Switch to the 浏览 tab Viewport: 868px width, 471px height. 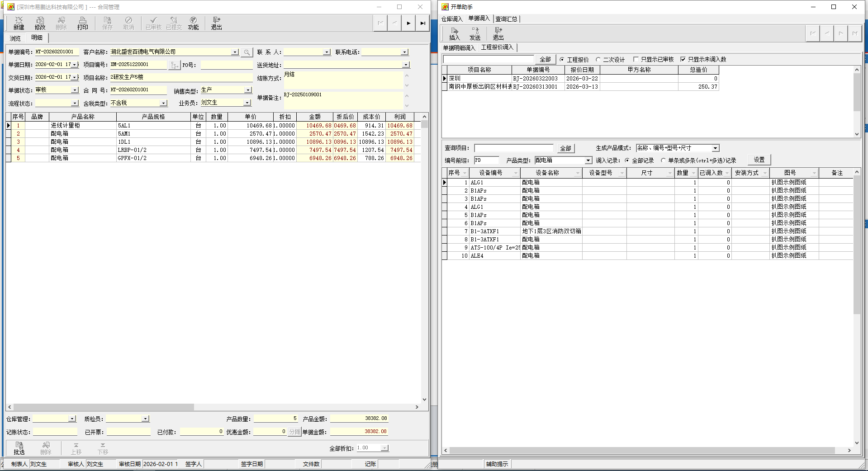click(15, 38)
